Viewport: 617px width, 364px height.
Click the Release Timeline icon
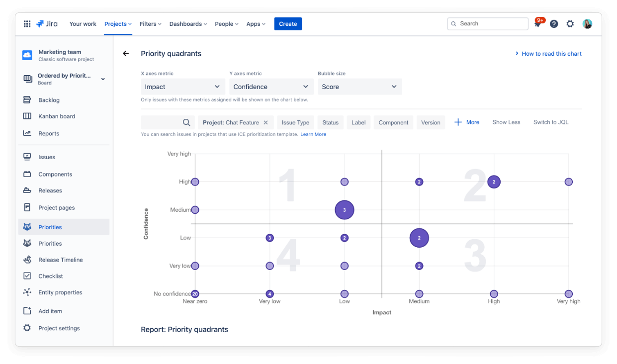coord(28,260)
